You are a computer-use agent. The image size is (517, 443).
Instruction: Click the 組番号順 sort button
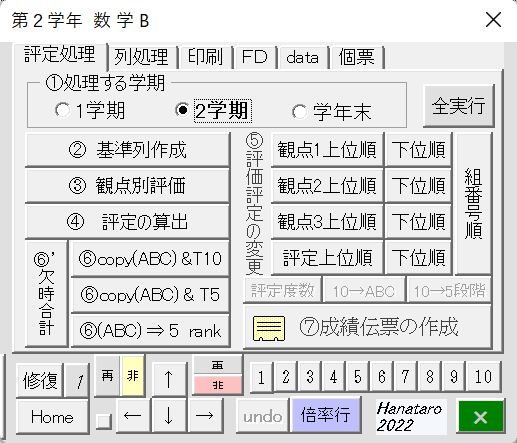pyautogui.click(x=473, y=203)
